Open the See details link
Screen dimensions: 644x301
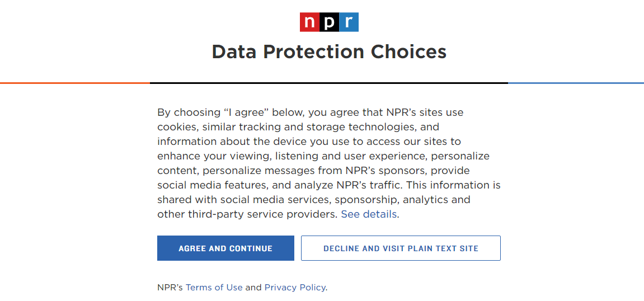click(x=369, y=214)
